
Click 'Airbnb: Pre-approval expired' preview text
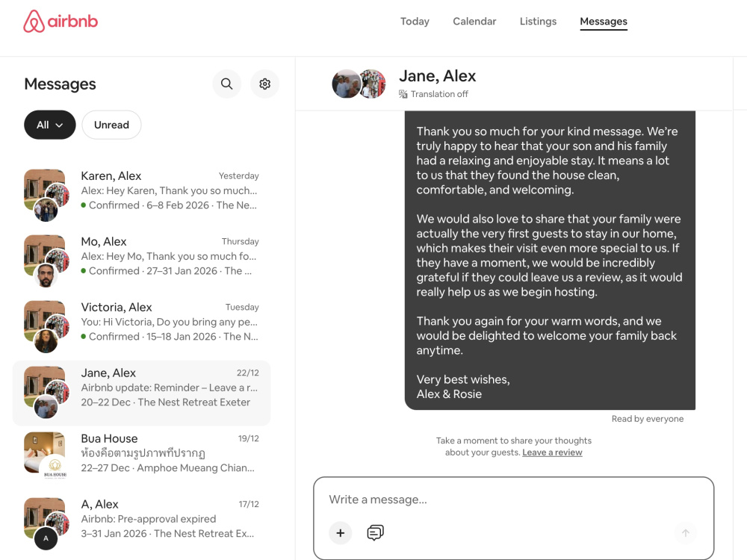click(x=148, y=519)
